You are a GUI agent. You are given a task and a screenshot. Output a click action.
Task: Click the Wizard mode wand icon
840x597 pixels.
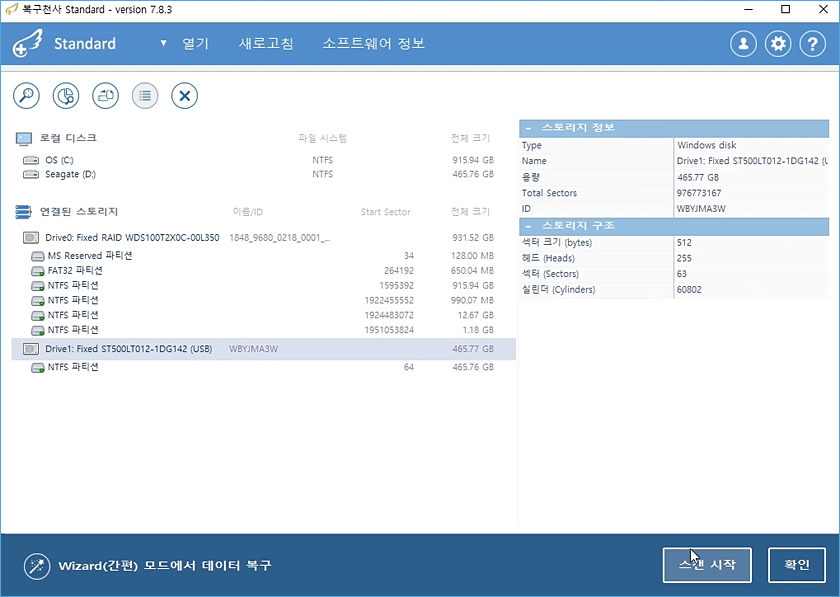point(37,565)
